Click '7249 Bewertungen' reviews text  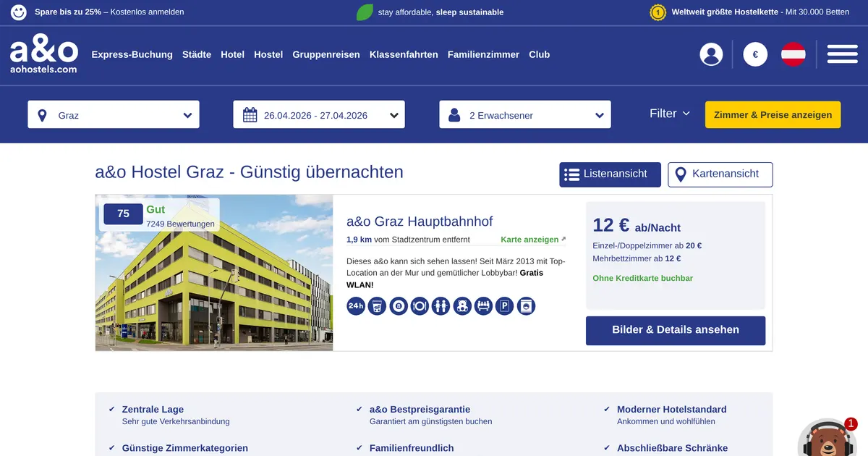tap(180, 224)
